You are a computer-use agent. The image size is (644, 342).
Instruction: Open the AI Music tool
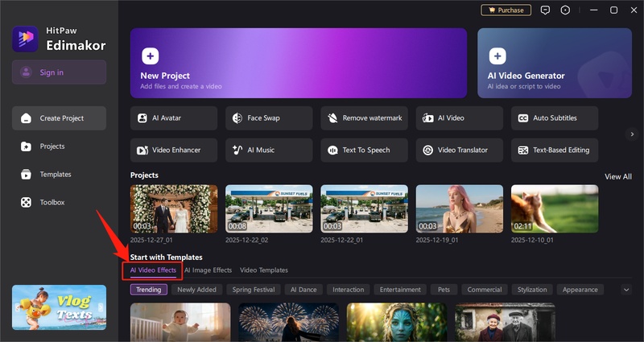coord(269,150)
